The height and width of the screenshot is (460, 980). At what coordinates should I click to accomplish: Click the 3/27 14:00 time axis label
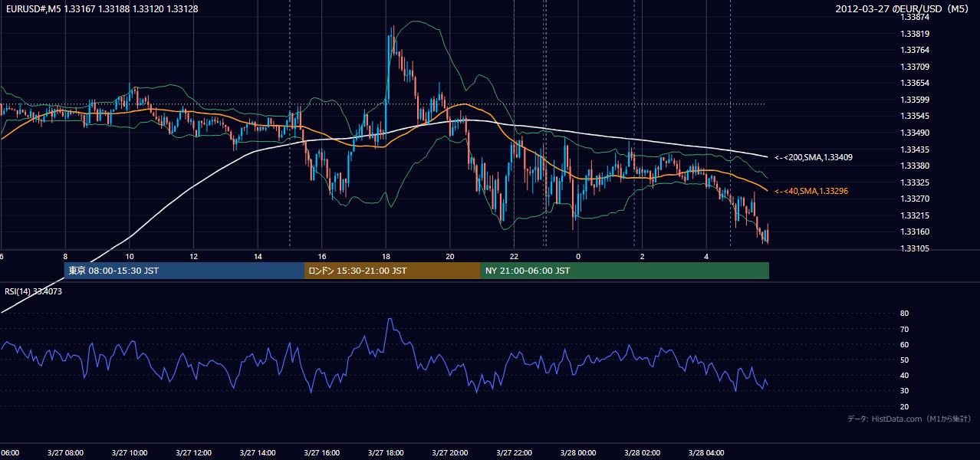[258, 453]
